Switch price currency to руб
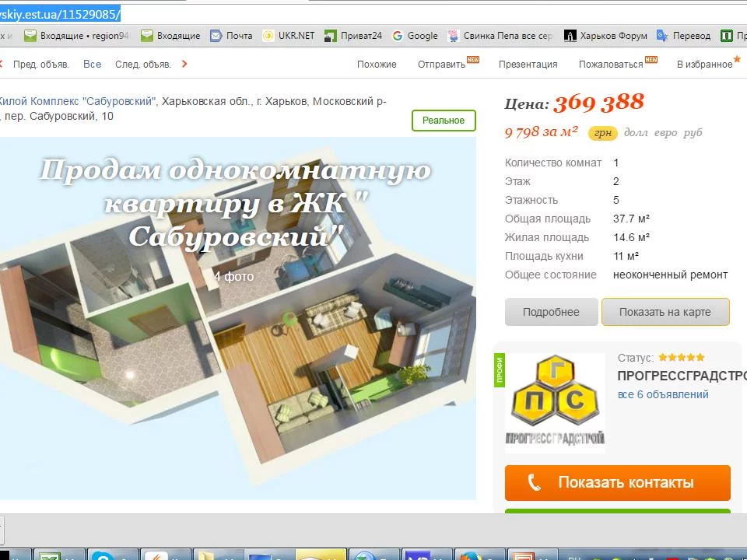Image resolution: width=747 pixels, height=560 pixels. [x=693, y=133]
